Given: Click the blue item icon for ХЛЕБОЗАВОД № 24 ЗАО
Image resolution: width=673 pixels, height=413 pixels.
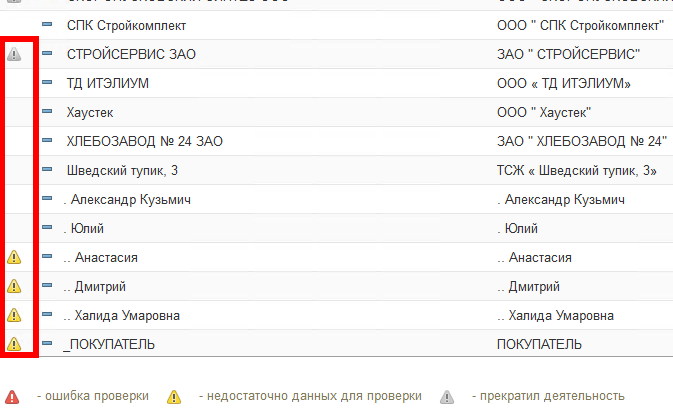Looking at the screenshot, I should pyautogui.click(x=47, y=141).
